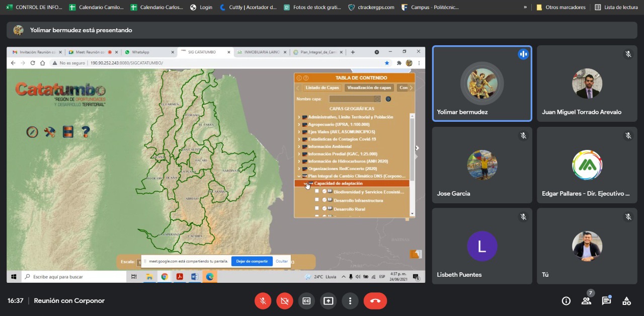Click the help circle icon in Tabla de Contenido header
The width and height of the screenshot is (644, 316).
click(x=306, y=78)
